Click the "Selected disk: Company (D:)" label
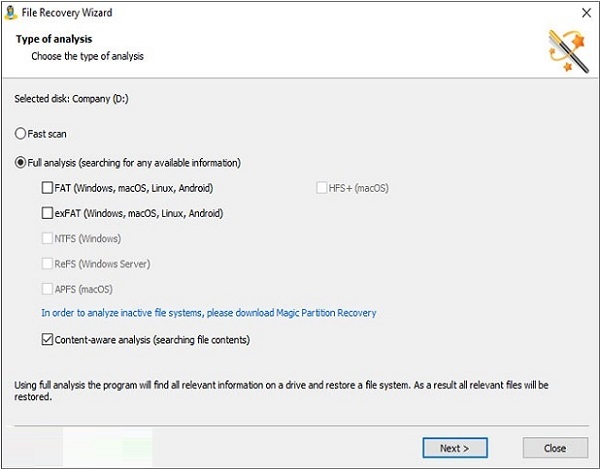 pos(71,99)
